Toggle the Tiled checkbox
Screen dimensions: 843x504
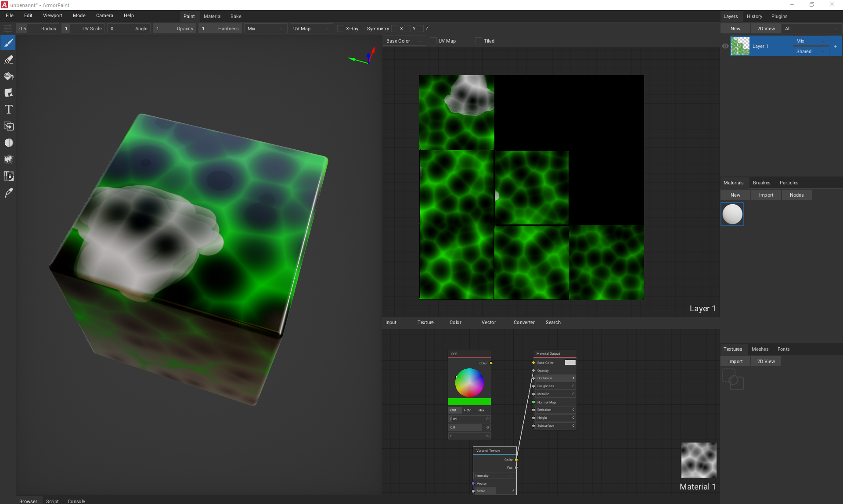click(479, 41)
